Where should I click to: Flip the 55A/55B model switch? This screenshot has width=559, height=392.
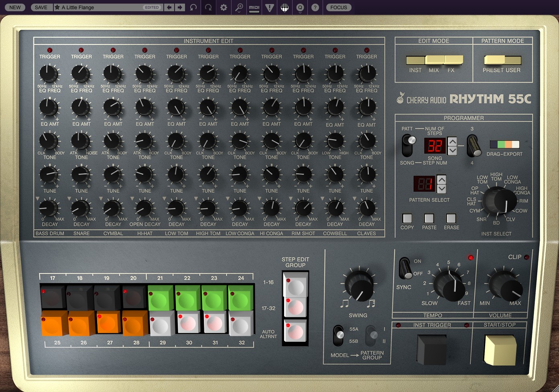pos(339,335)
